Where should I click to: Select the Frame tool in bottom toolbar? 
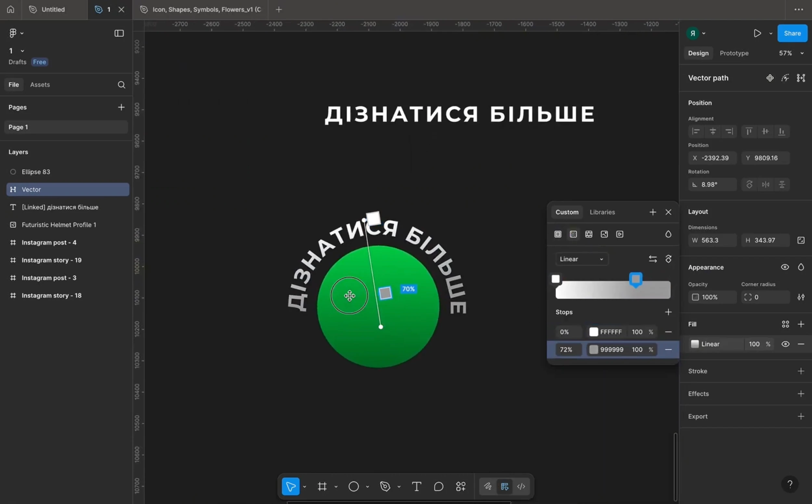pyautogui.click(x=322, y=486)
